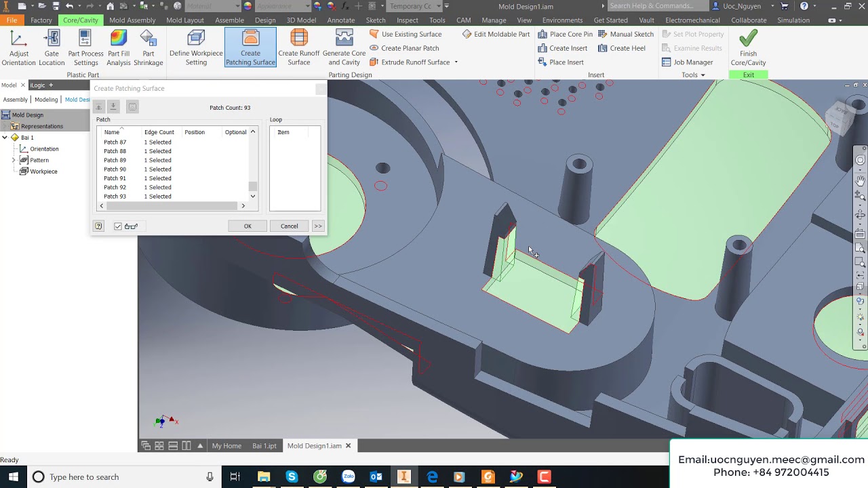Select Place Core Pin
868x488 pixels.
(565, 34)
